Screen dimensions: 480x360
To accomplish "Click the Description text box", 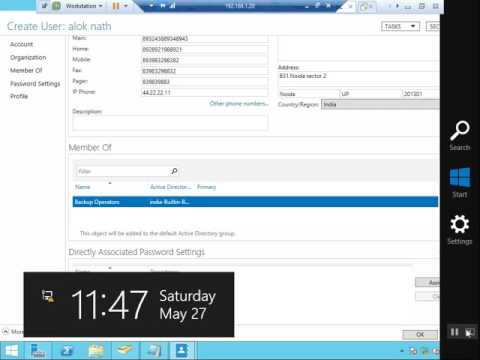I will click(x=170, y=123).
